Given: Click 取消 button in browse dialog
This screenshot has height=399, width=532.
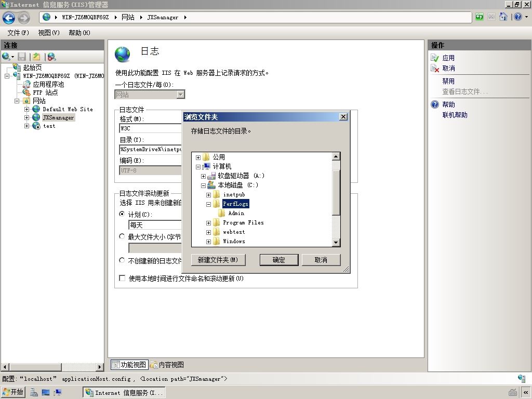Looking at the screenshot, I should click(x=321, y=260).
